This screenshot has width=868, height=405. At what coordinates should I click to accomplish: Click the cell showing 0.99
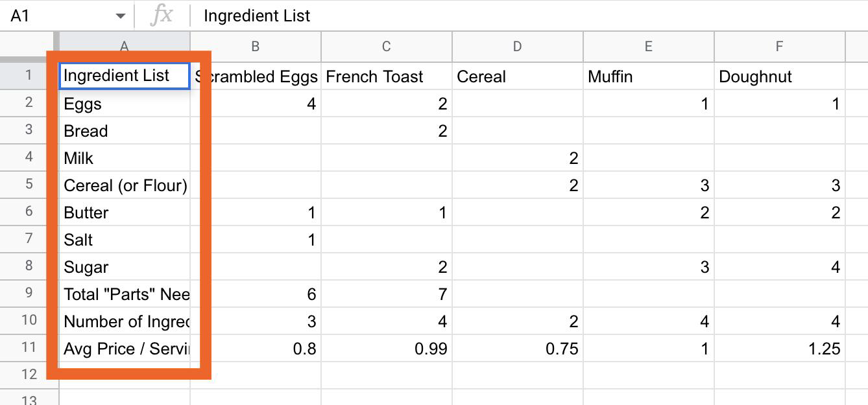(387, 349)
